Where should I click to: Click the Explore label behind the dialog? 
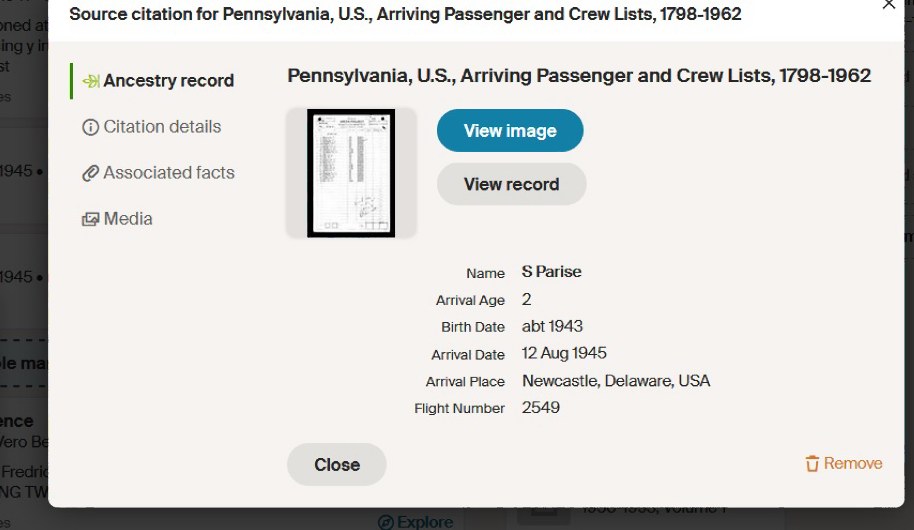pos(425,522)
